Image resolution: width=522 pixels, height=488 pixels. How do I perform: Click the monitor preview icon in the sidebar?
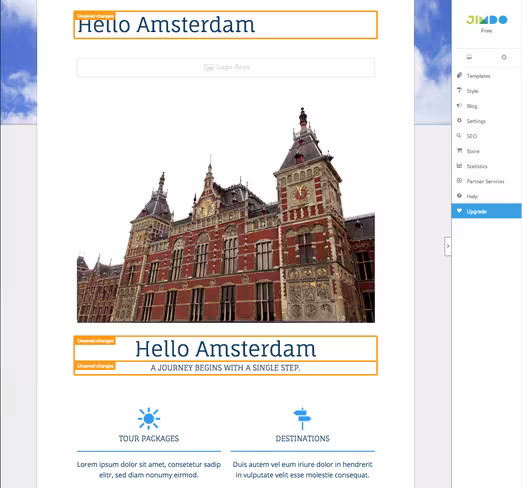coord(469,57)
